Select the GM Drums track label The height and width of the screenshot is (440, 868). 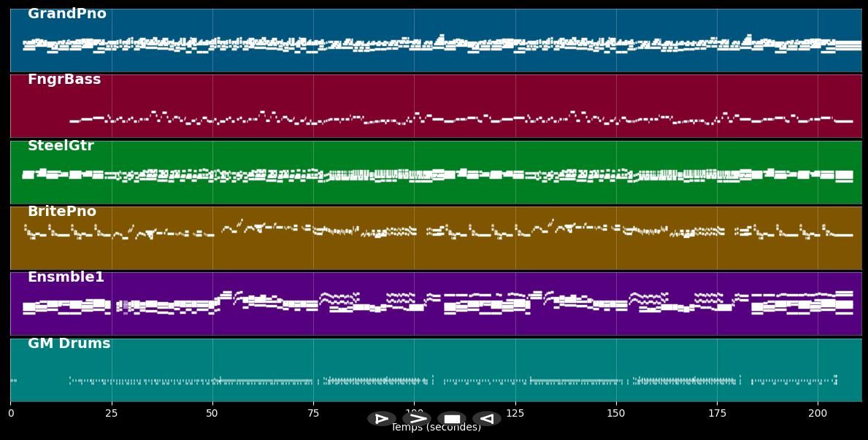(69, 344)
